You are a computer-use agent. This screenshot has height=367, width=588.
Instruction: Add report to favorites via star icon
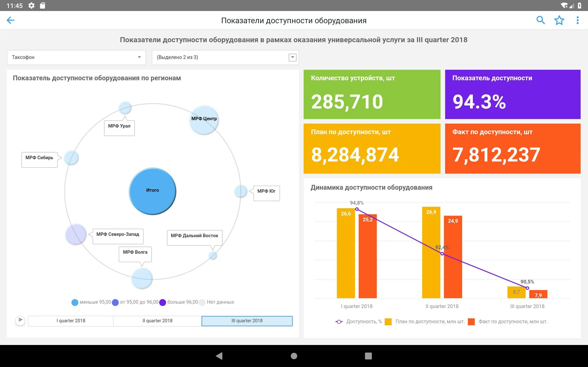coord(559,20)
